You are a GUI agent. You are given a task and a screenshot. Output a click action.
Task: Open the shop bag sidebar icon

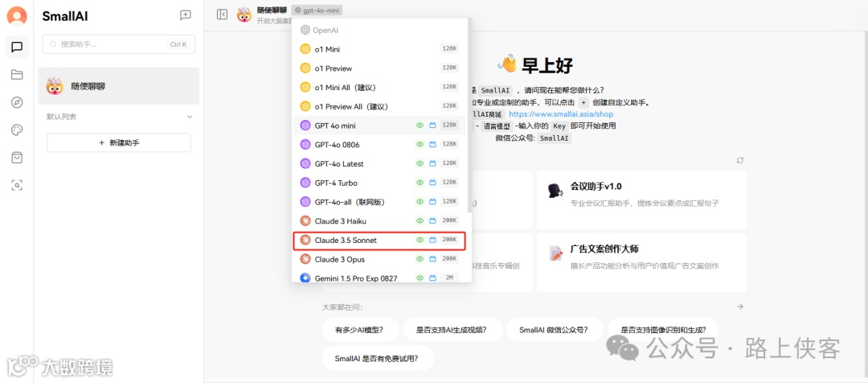[17, 158]
